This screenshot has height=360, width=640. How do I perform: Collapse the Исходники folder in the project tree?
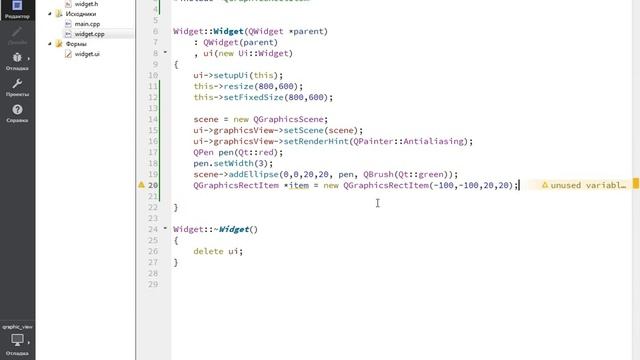50,13
